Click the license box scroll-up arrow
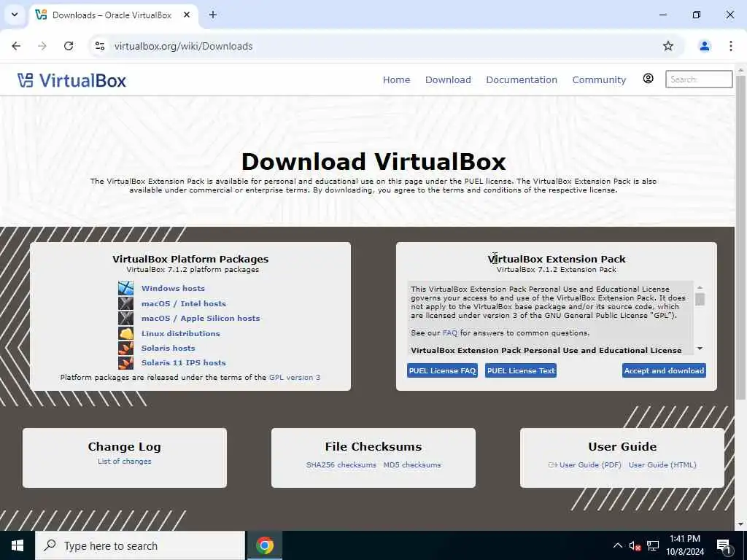The image size is (747, 560). point(700,287)
